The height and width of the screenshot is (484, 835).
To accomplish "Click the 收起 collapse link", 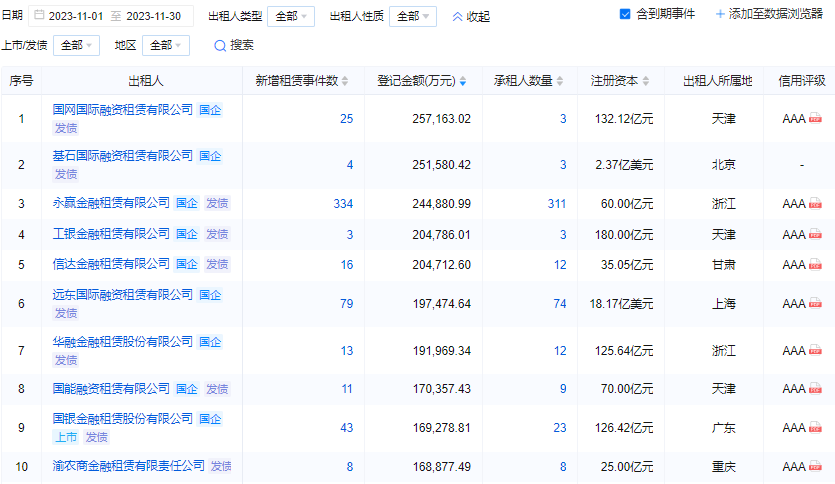I will pos(471,17).
